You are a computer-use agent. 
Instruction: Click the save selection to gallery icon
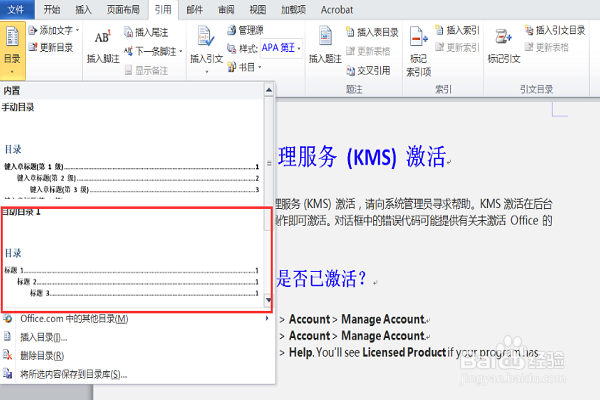(8, 374)
